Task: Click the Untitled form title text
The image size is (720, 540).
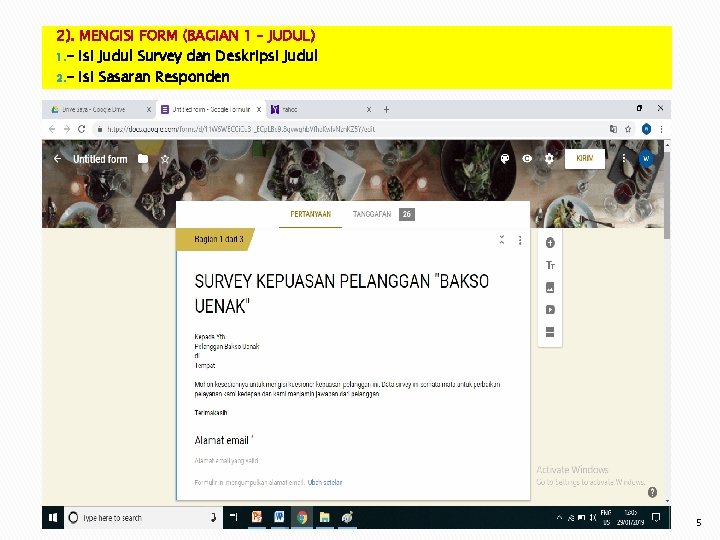Action: pyautogui.click(x=100, y=159)
